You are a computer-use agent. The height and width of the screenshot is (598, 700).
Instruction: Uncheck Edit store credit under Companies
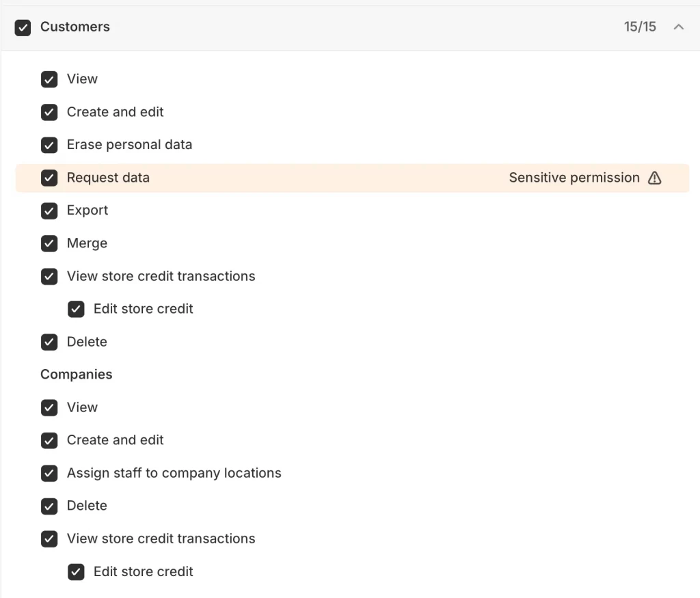[x=76, y=571]
